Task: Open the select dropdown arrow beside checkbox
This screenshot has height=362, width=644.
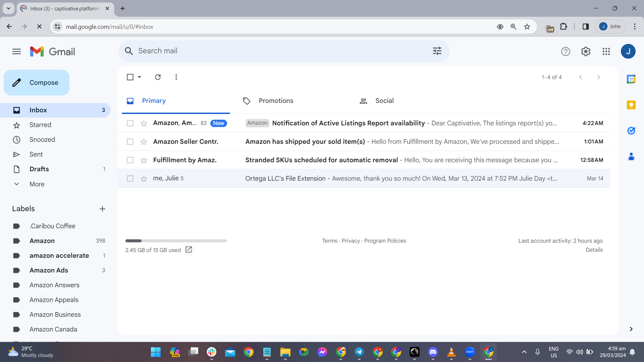Action: [139, 77]
